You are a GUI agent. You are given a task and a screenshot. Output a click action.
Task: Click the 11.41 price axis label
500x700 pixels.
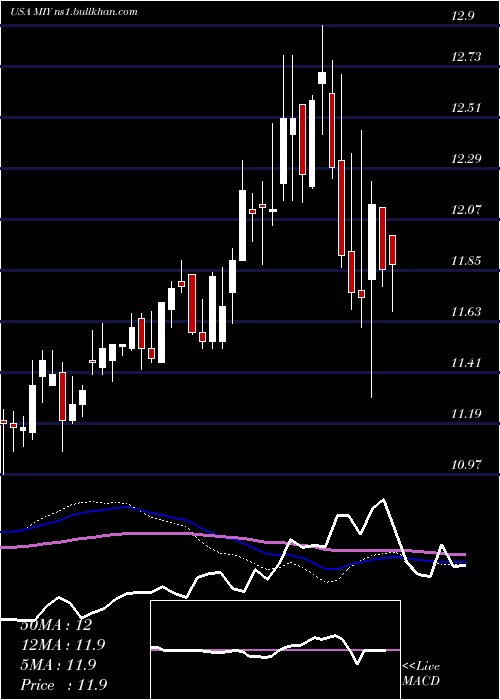(466, 362)
